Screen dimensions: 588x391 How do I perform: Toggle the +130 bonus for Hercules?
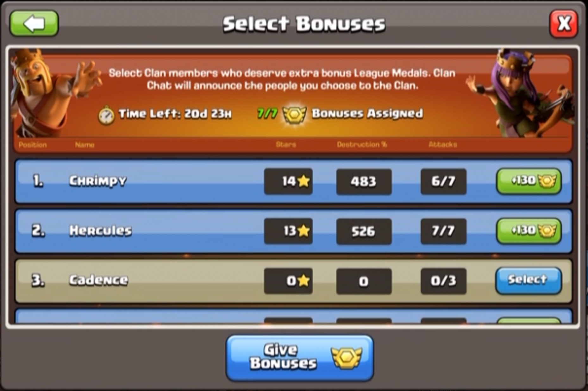(x=529, y=231)
